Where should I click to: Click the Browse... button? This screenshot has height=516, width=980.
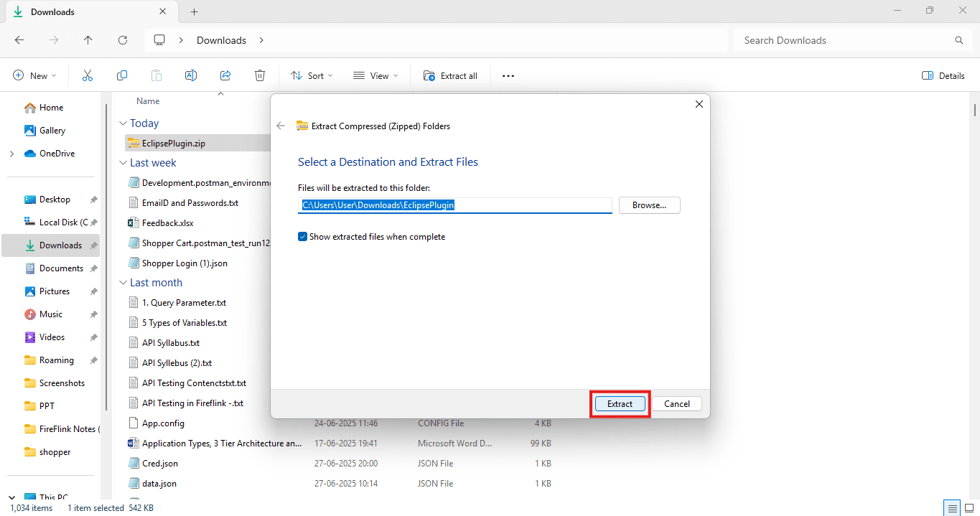click(649, 205)
